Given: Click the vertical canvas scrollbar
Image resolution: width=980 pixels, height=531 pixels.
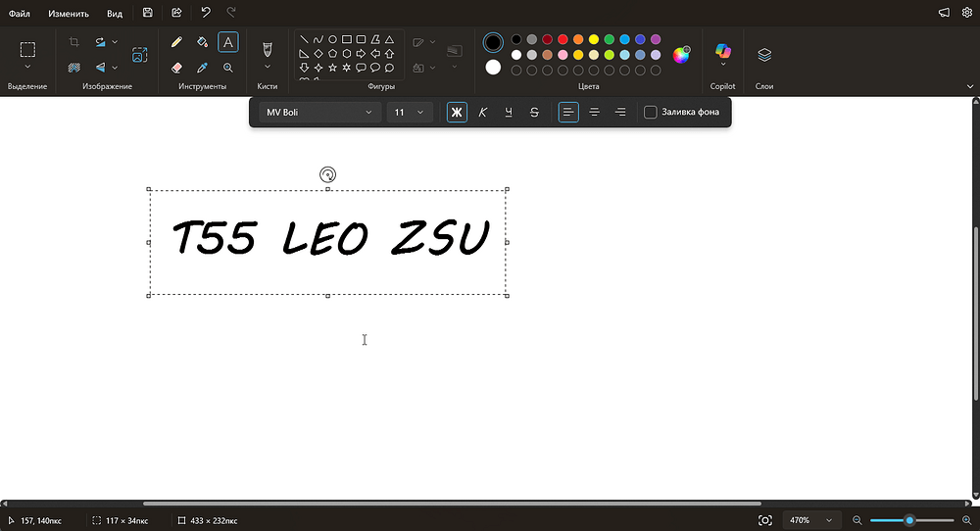Looking at the screenshot, I should pos(976,313).
